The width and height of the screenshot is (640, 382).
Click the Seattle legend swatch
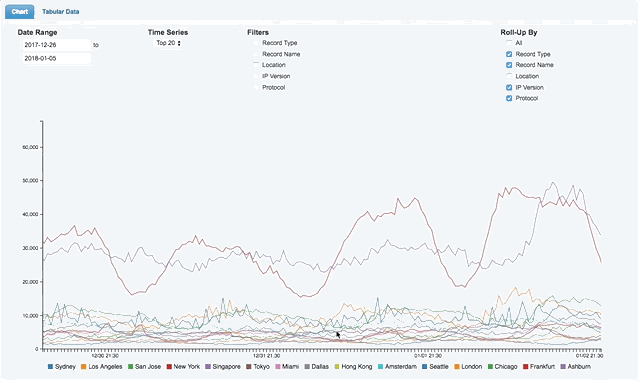pos(424,366)
